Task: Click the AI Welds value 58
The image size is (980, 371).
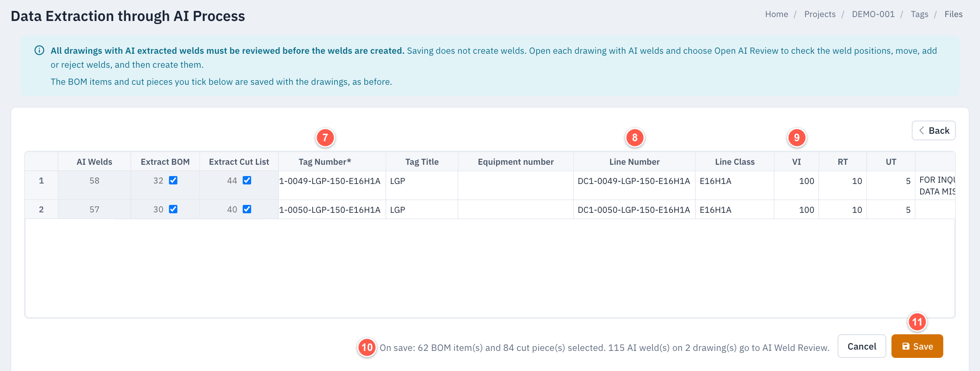Action: click(94, 180)
